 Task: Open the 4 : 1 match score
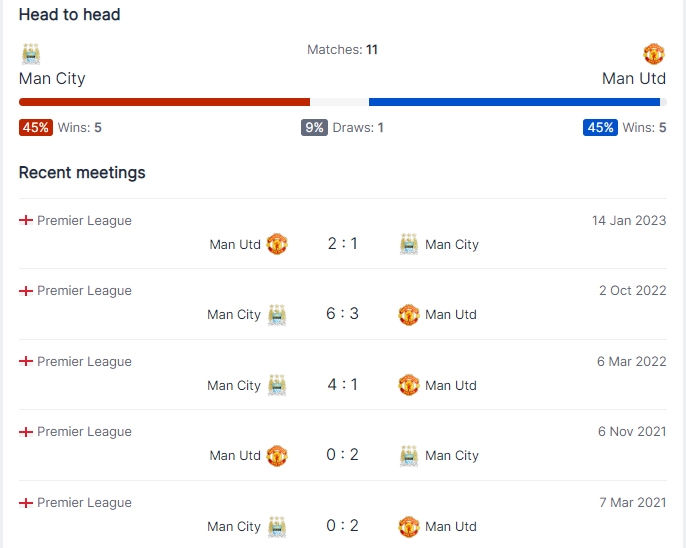(343, 385)
